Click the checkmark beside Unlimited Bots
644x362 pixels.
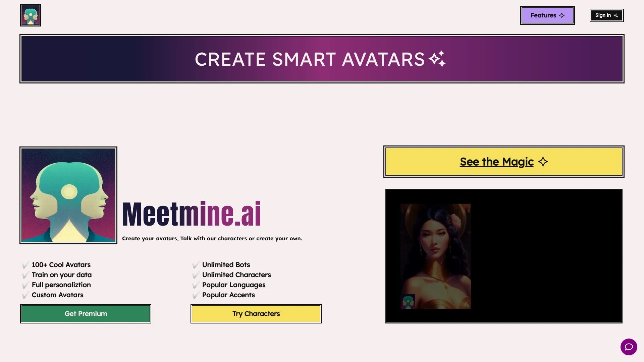(196, 265)
